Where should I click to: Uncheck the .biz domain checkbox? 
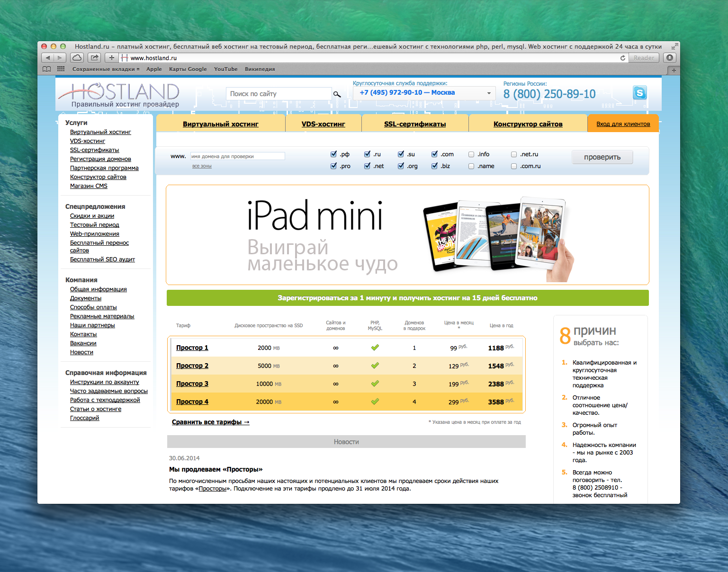coord(434,166)
